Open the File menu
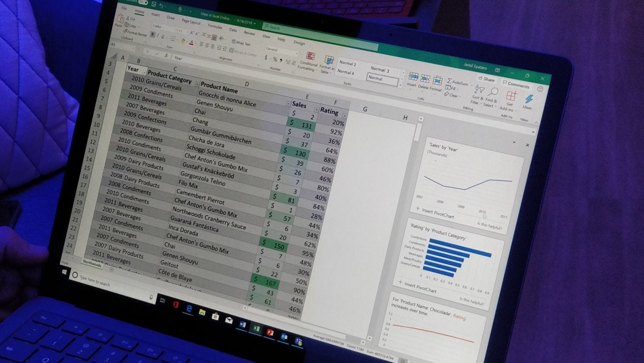Screen dimensions: 644x363 [x=124, y=9]
